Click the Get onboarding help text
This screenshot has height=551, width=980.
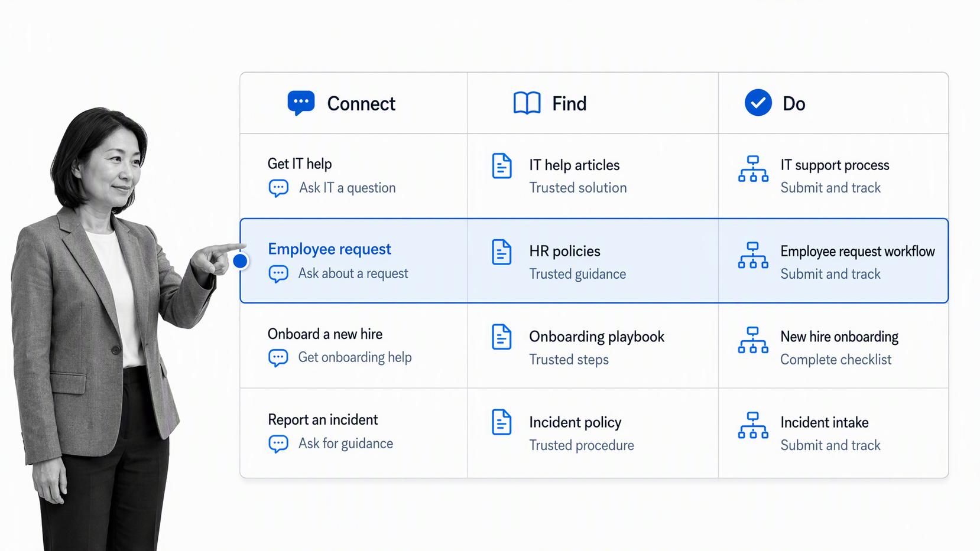coord(355,357)
